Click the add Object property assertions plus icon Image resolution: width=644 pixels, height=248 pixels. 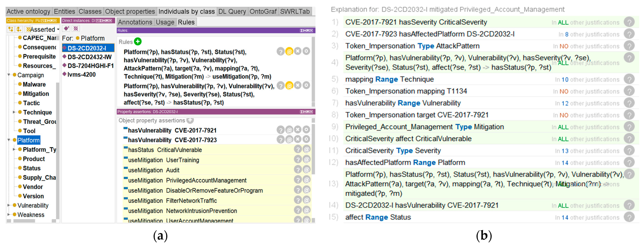click(x=190, y=120)
